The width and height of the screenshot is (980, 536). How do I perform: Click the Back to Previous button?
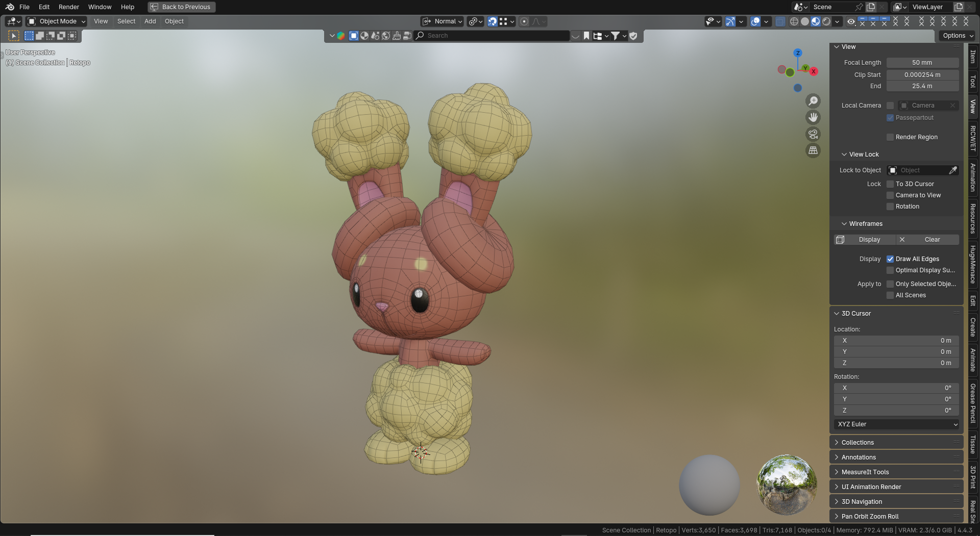pos(181,7)
